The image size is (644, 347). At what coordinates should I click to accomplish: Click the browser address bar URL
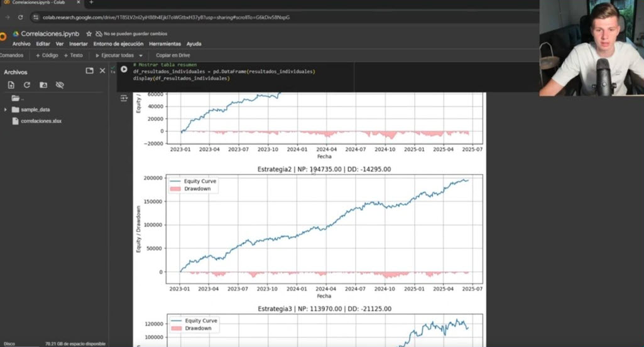pyautogui.click(x=166, y=17)
